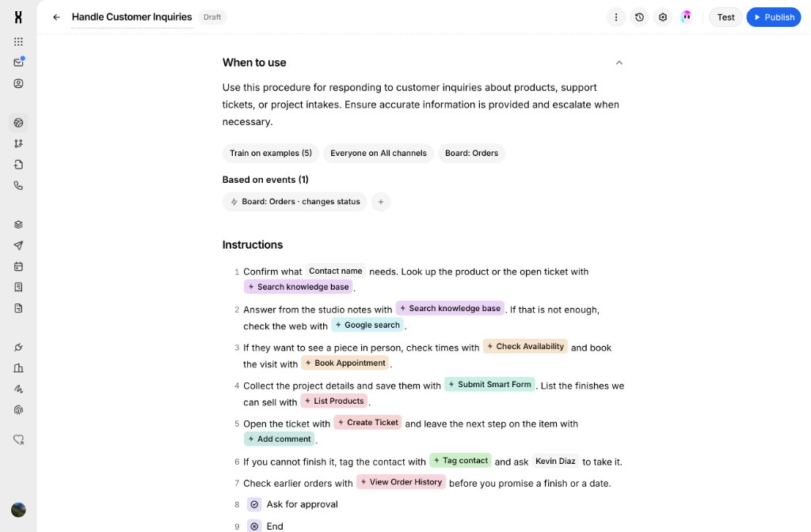
Task: Open the fingerprint icon in sidebar
Action: click(x=18, y=410)
